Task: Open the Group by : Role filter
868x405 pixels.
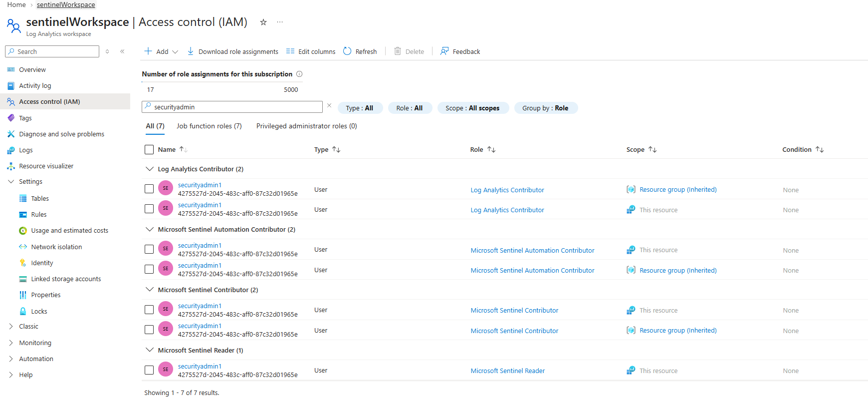Action: point(546,108)
